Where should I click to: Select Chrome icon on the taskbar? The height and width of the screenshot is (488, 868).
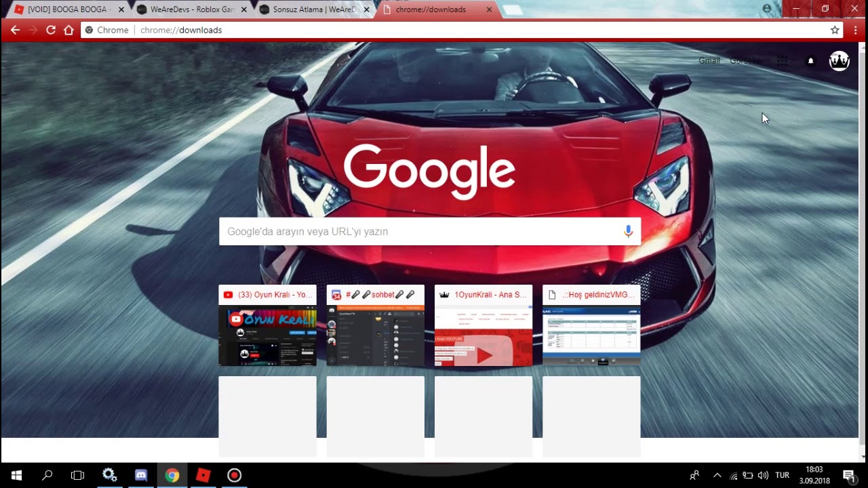(x=172, y=475)
